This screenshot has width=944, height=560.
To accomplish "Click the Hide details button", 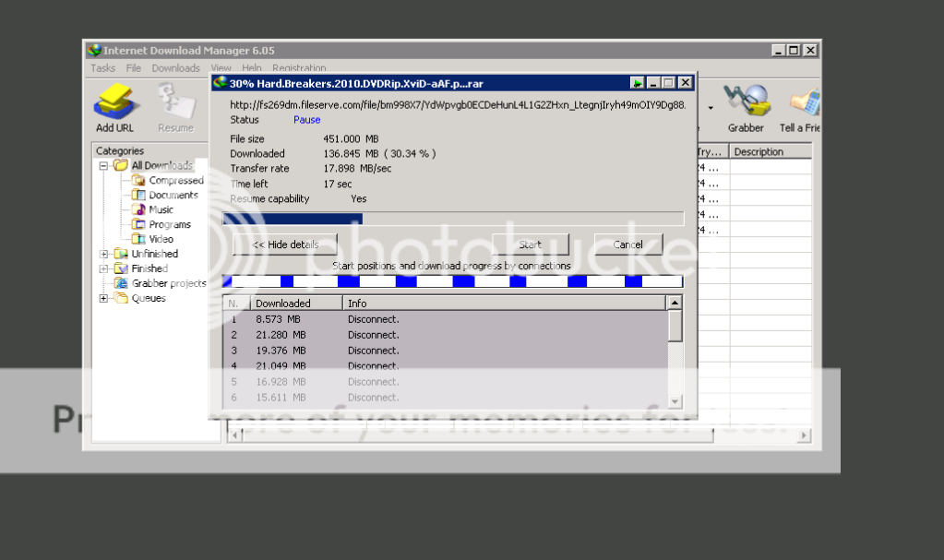I will (x=285, y=244).
